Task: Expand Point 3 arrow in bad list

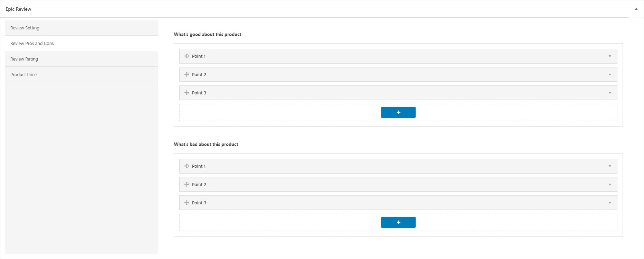Action: 610,203
